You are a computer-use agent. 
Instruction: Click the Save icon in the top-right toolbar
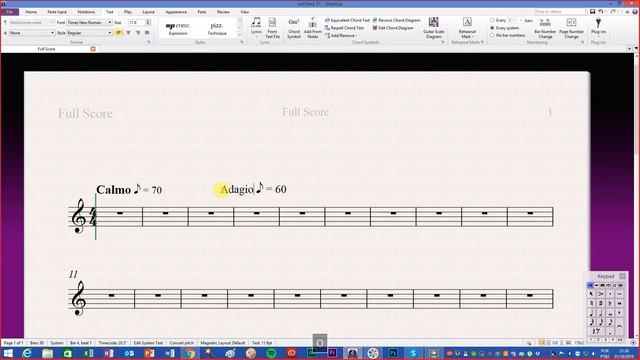coord(592,12)
